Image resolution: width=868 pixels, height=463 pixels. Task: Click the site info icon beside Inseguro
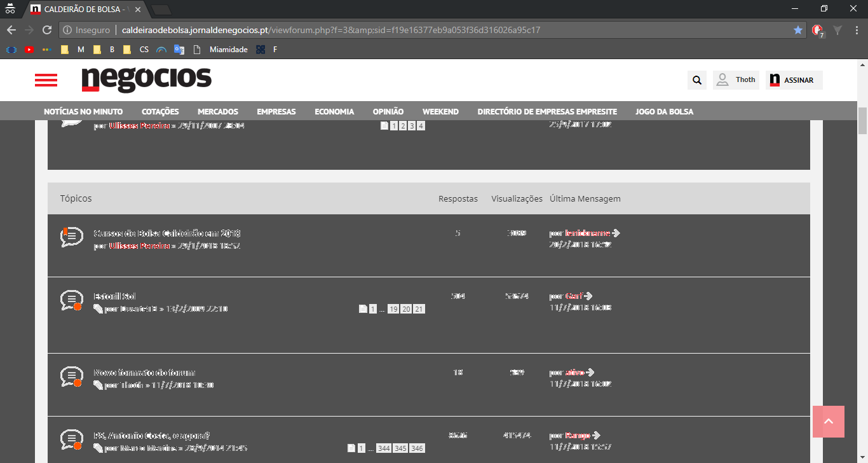point(67,30)
